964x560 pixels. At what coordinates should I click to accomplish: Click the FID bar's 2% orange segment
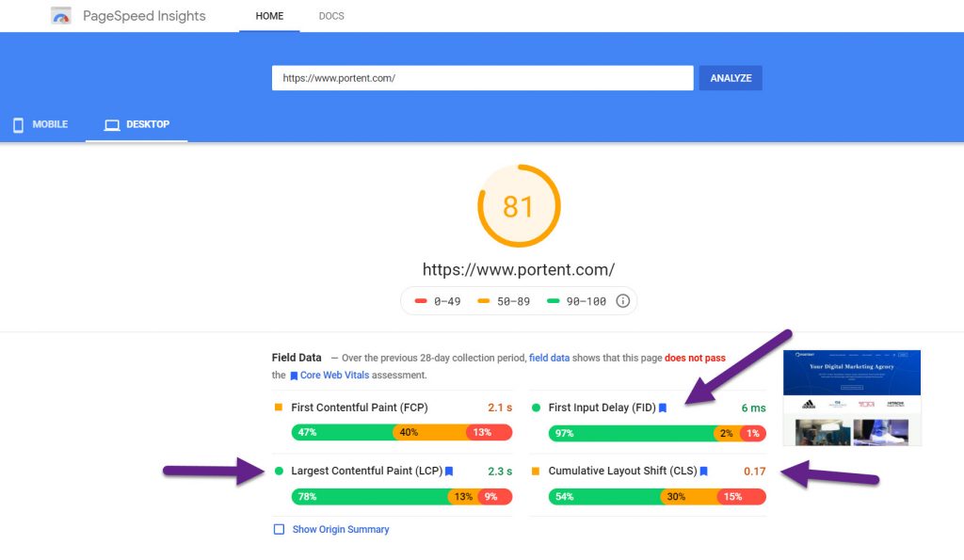727,433
